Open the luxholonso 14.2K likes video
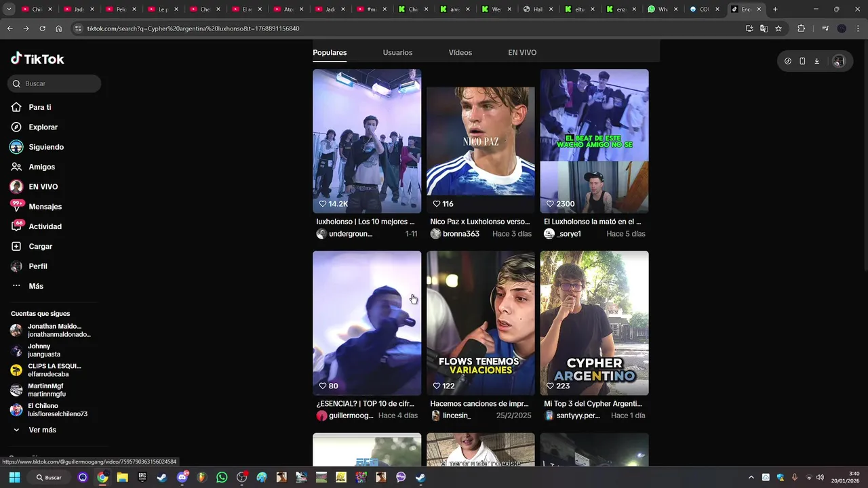This screenshot has width=868, height=488. pos(367,141)
